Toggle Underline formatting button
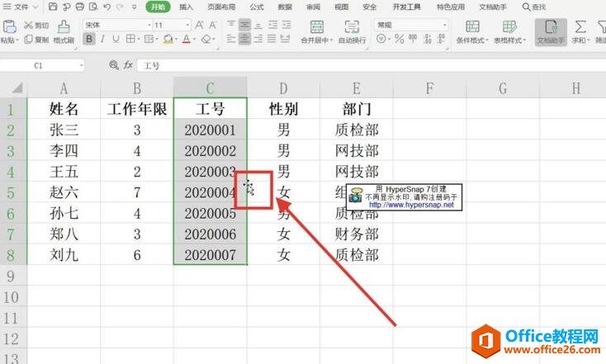Screen dimensions: 606x364 tap(116, 39)
